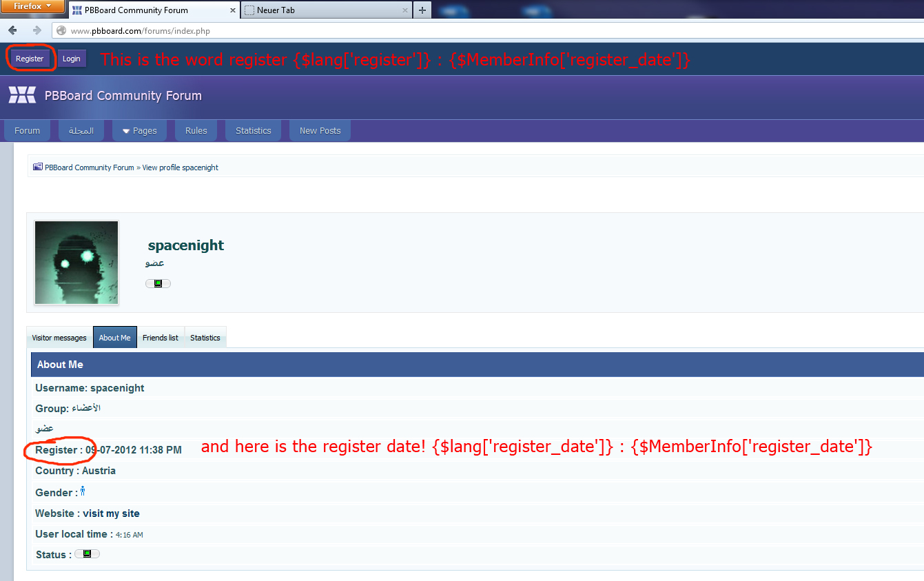The width and height of the screenshot is (924, 581).
Task: Click the breadcrumb forum home icon
Action: click(x=38, y=167)
